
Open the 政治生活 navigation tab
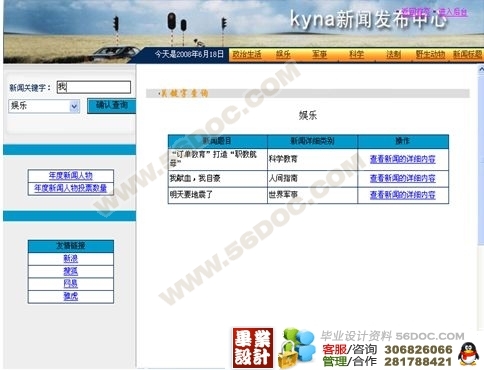(247, 54)
